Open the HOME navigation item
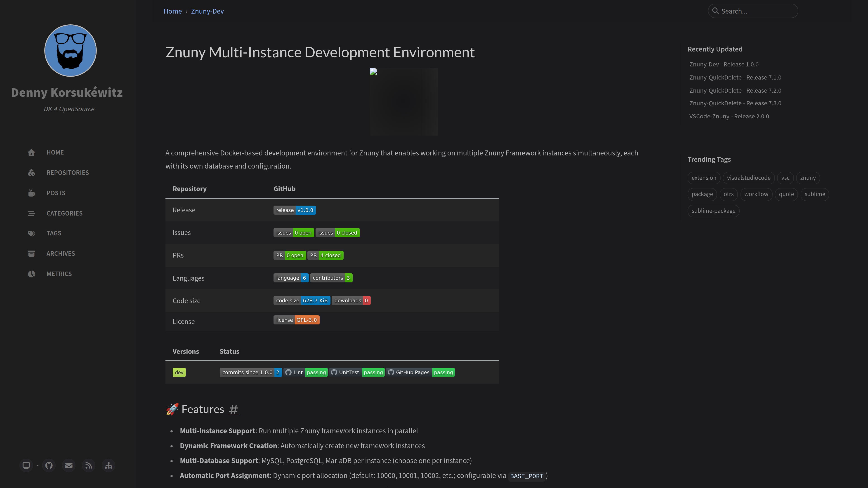The width and height of the screenshot is (868, 488). tap(55, 152)
